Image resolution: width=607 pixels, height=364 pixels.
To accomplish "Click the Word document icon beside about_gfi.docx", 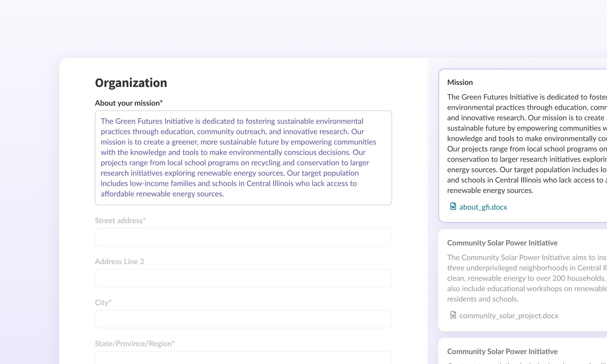I will [453, 207].
